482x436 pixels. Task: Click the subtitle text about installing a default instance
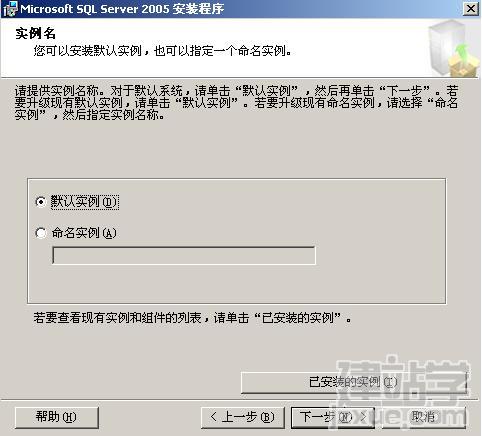coord(162,51)
